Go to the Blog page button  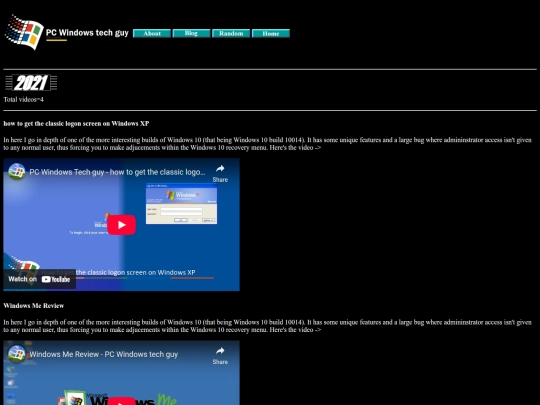pos(191,33)
